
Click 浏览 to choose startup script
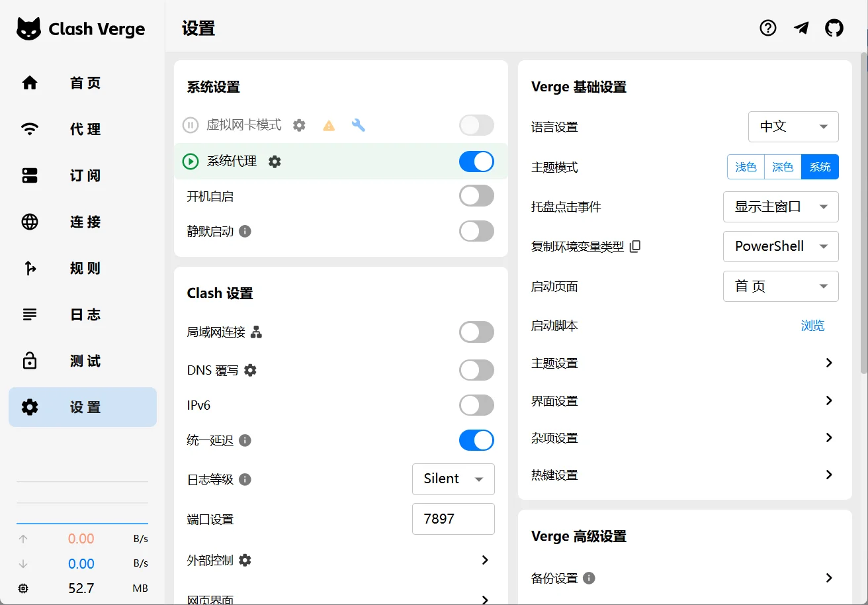click(812, 326)
